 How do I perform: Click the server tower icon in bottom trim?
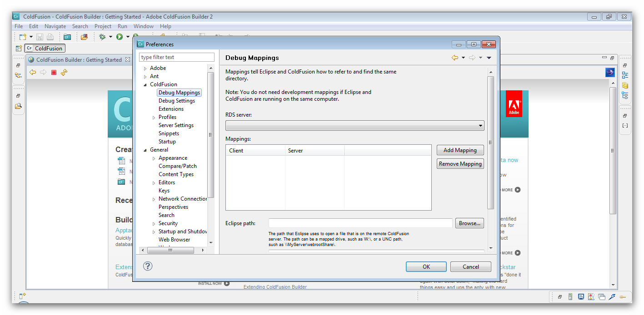click(x=570, y=297)
